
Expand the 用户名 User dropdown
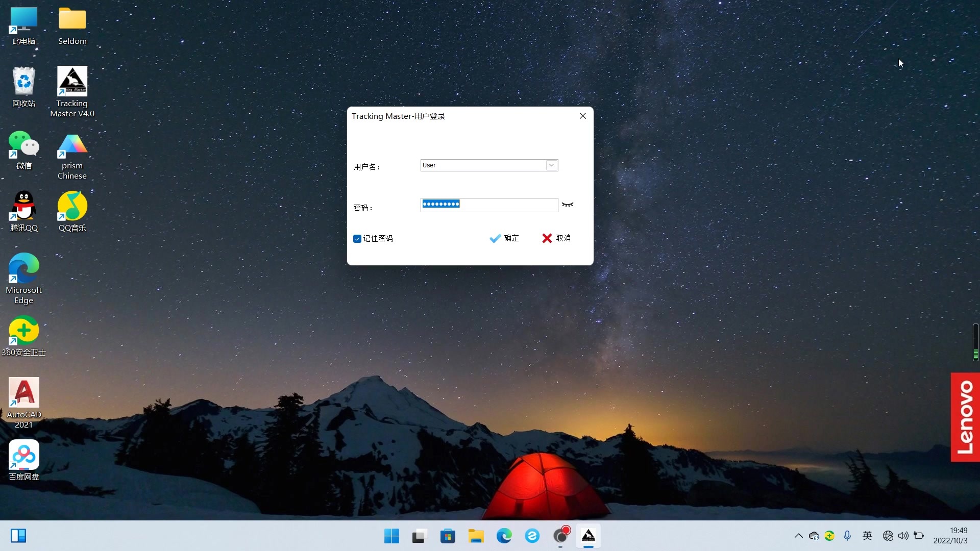551,165
